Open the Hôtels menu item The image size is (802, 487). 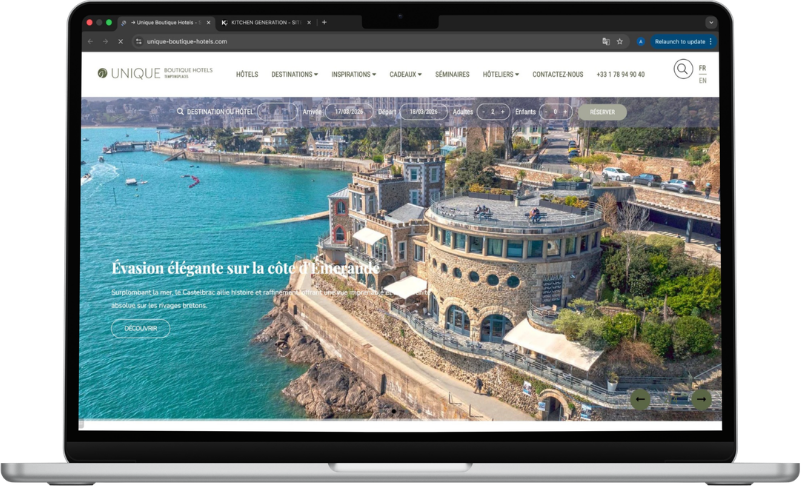(x=247, y=74)
